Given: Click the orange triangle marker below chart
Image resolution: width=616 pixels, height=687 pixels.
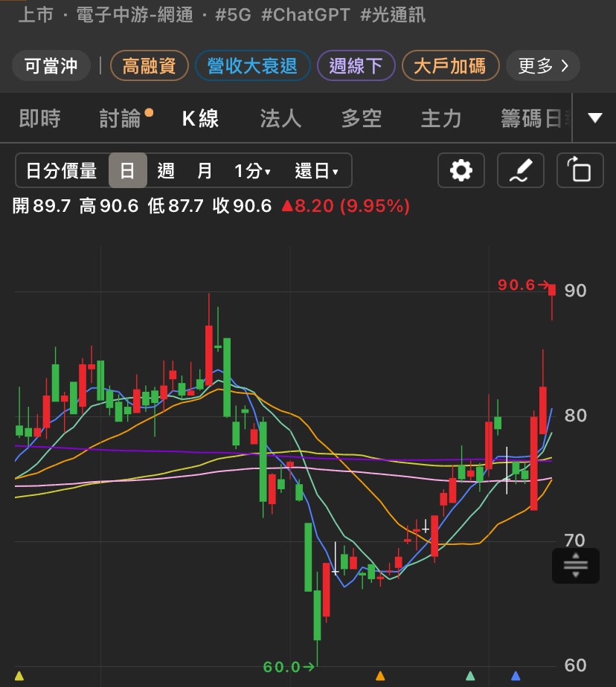Looking at the screenshot, I should tap(380, 675).
